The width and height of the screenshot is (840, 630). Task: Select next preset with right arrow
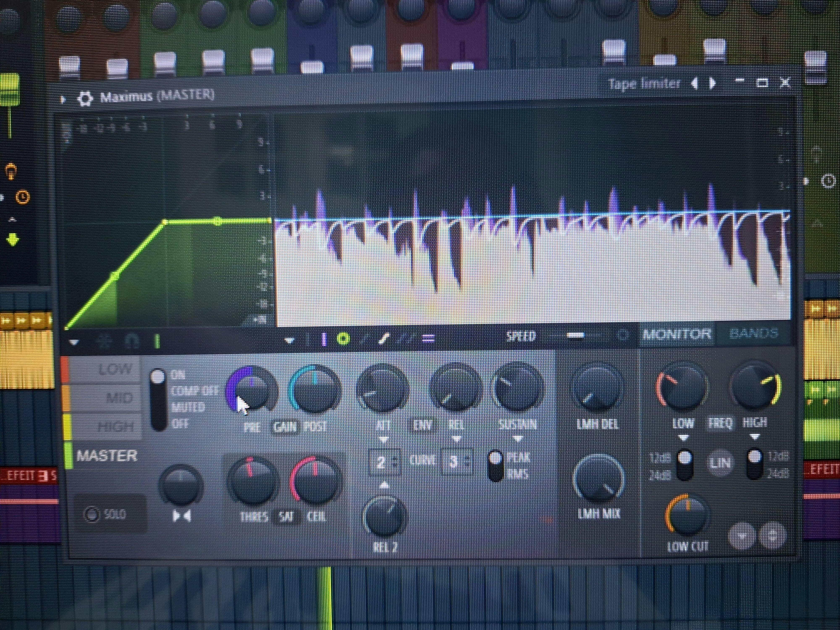click(x=712, y=82)
